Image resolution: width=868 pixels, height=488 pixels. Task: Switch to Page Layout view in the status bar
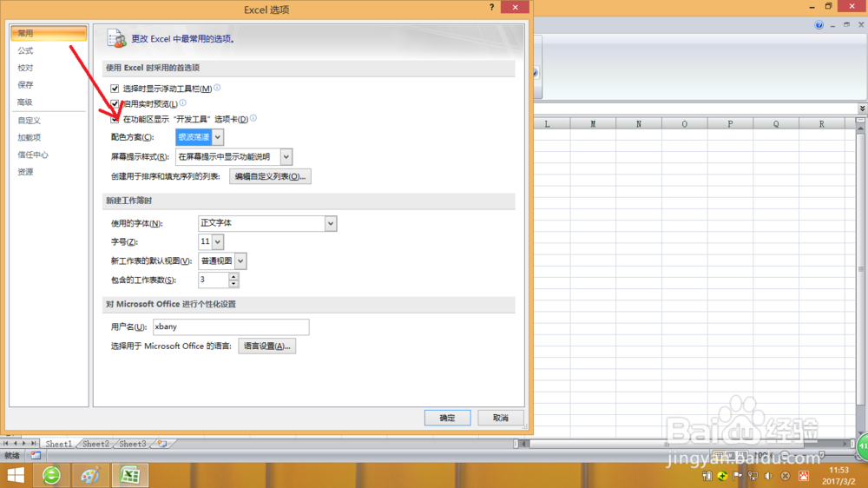(x=731, y=455)
